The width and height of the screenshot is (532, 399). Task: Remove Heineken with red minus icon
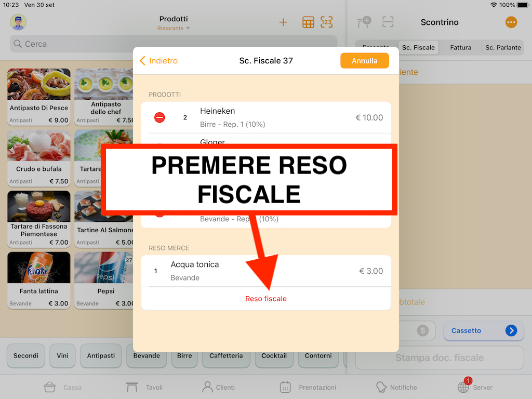pyautogui.click(x=159, y=117)
